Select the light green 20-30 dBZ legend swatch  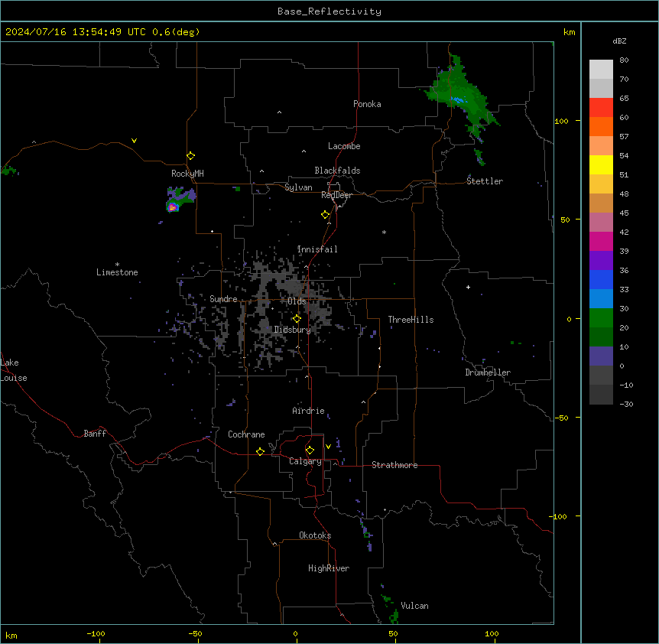pos(601,318)
